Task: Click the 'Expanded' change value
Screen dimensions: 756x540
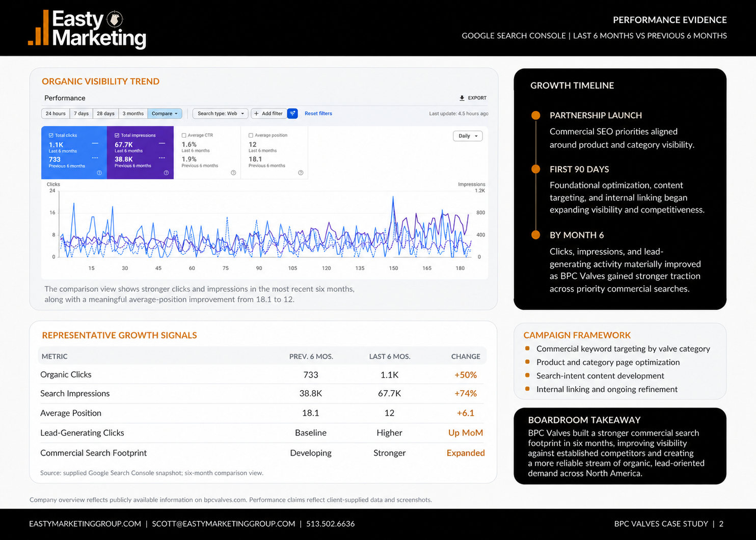Action: (x=466, y=453)
